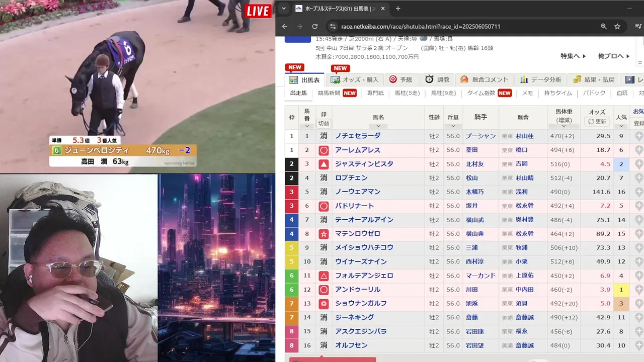Toggle the circle mark for バドリナート

[324, 206]
